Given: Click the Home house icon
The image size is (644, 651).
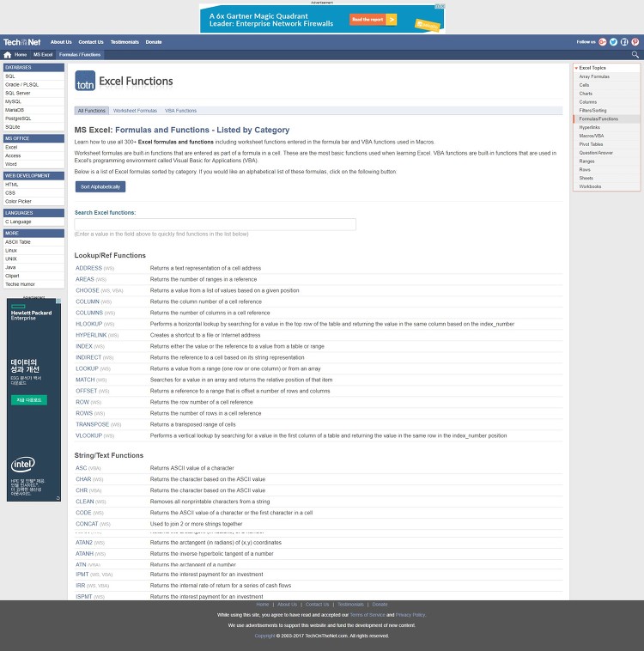Looking at the screenshot, I should [x=8, y=55].
